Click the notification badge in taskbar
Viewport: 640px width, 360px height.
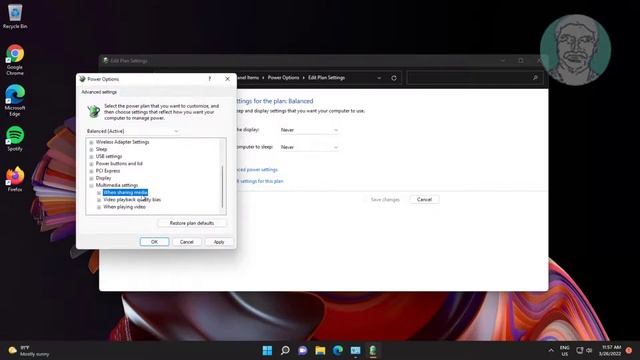(629, 350)
